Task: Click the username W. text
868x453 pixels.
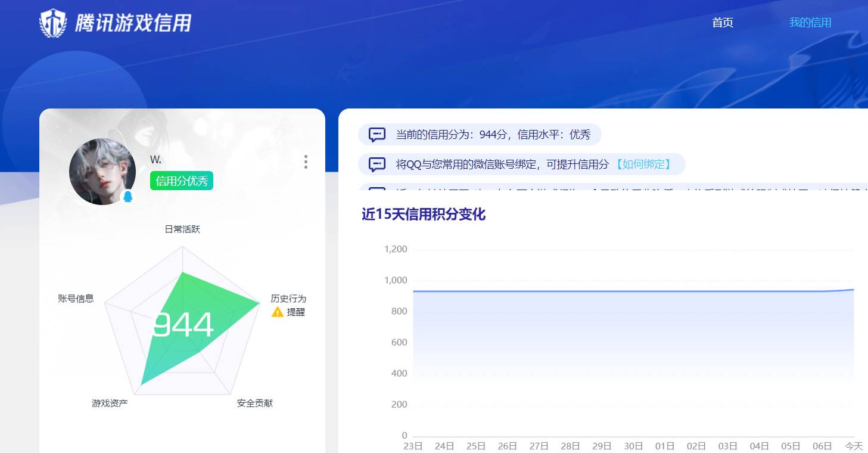Action: [155, 160]
